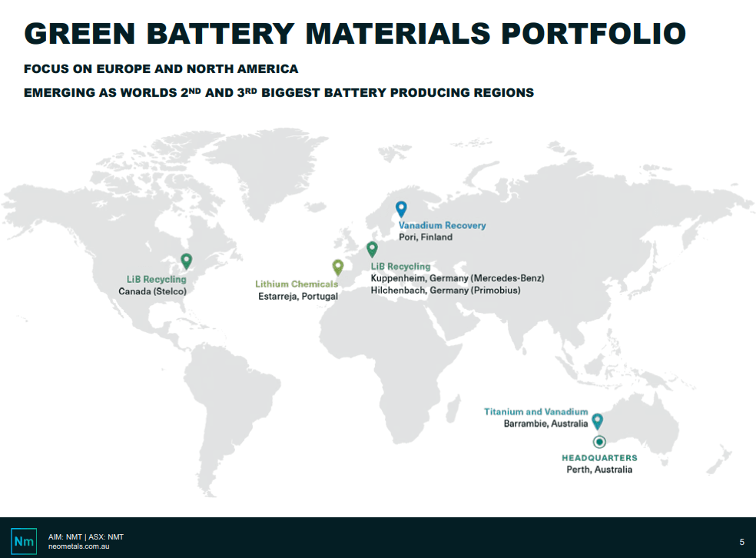Screen dimensions: 756x558
Task: Click the 'Titanium and Vanadium' label
Action: (x=535, y=411)
